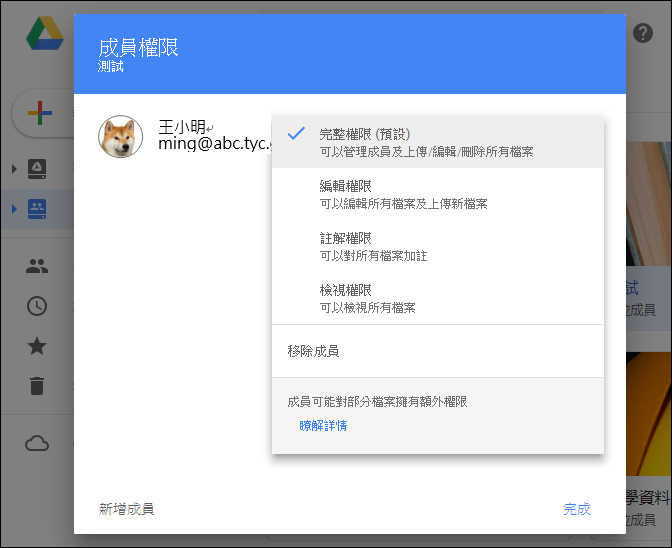Image resolution: width=672 pixels, height=548 pixels.
Task: Open My Drive sidebar icon
Action: click(37, 169)
